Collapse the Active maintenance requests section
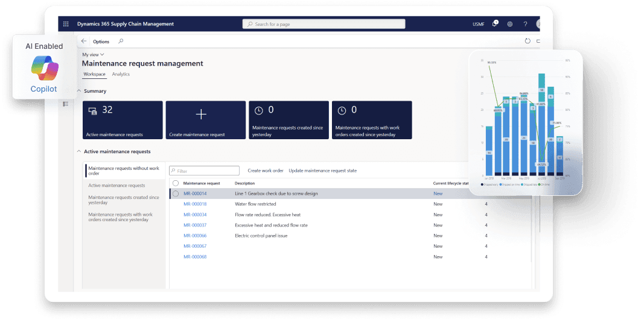The image size is (644, 320). coord(79,151)
